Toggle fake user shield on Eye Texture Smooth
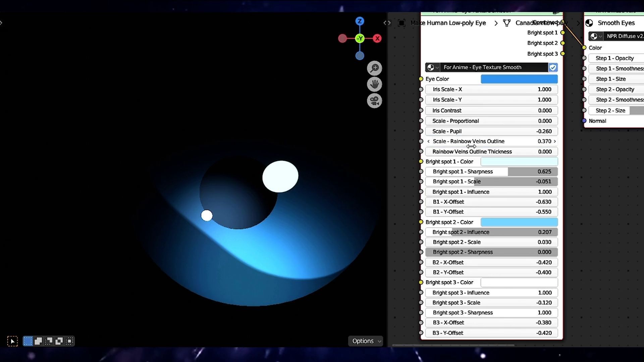This screenshot has height=362, width=644. click(553, 67)
